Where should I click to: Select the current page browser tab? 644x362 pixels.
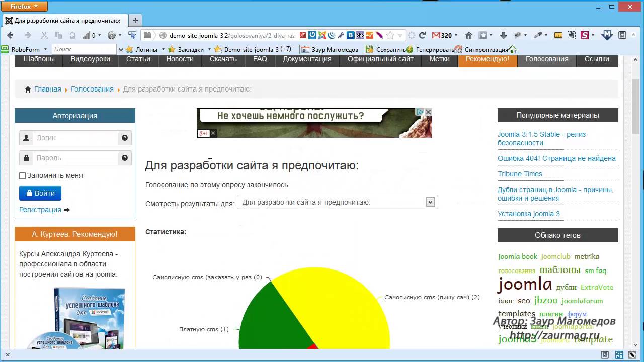[64, 21]
